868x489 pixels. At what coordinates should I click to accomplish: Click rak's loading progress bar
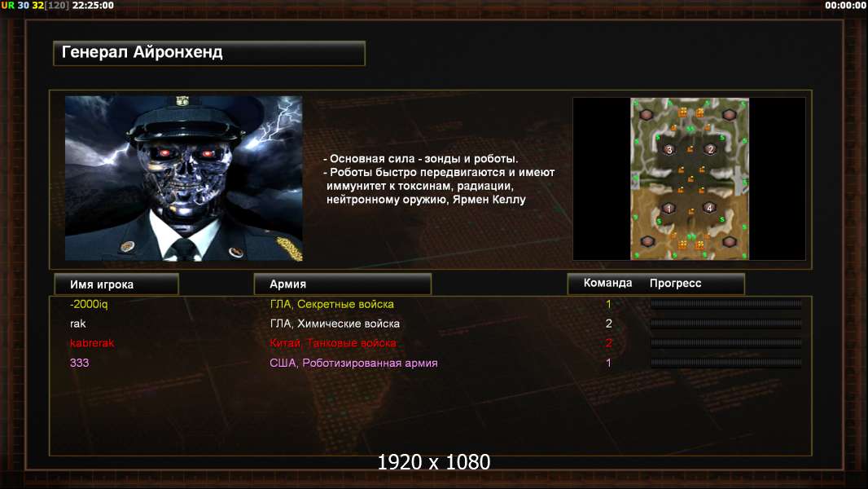point(726,324)
